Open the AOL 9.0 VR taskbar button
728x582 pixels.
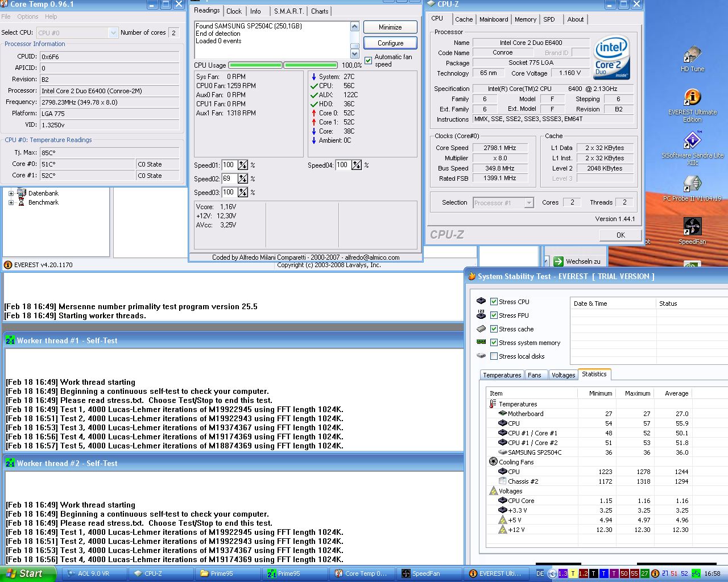(x=93, y=573)
